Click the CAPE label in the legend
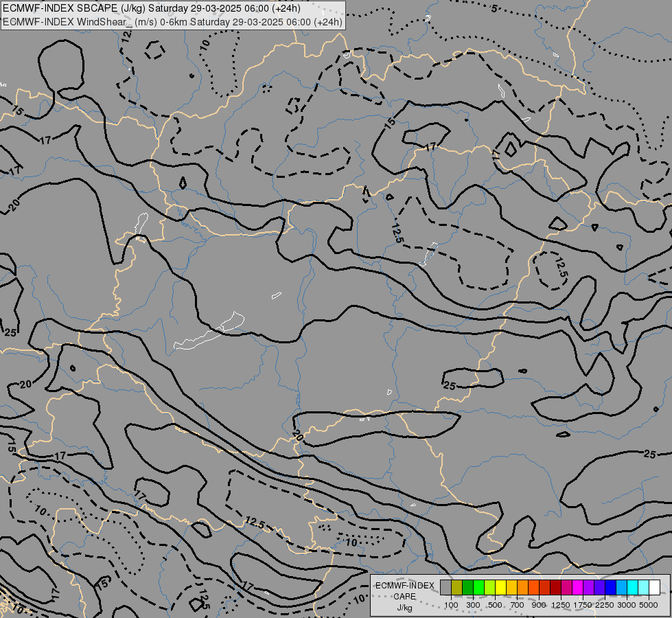 click(x=404, y=597)
